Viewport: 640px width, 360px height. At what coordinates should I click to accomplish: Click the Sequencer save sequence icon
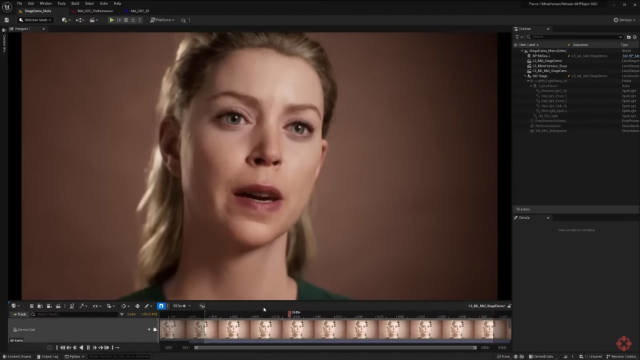[31, 306]
